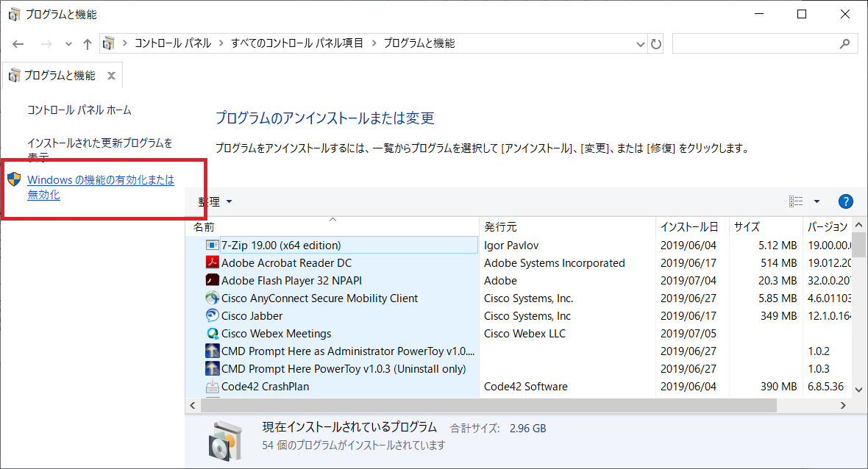Viewport: 868px width, 469px height.
Task: Click the Cisco Webex Meetings icon
Action: [x=212, y=334]
